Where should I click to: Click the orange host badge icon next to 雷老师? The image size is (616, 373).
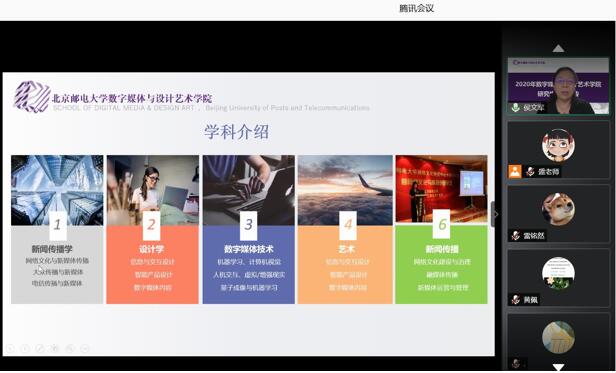[x=515, y=171]
